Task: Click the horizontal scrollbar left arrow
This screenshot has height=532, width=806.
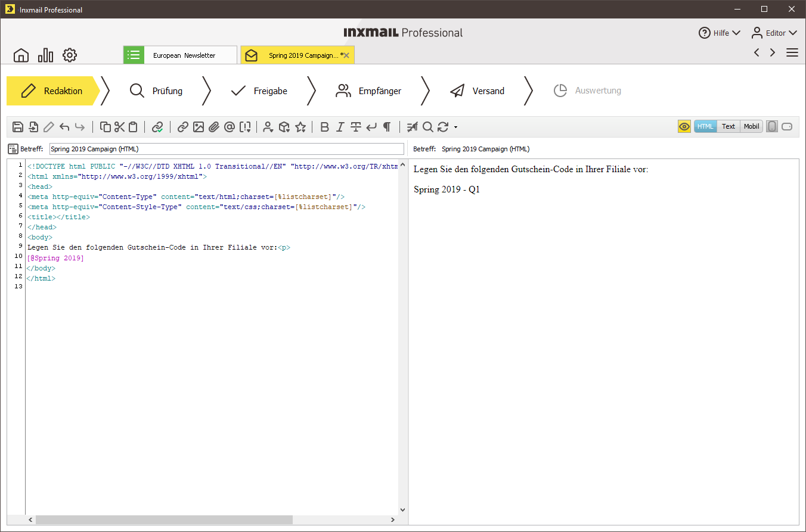Action: pyautogui.click(x=30, y=519)
